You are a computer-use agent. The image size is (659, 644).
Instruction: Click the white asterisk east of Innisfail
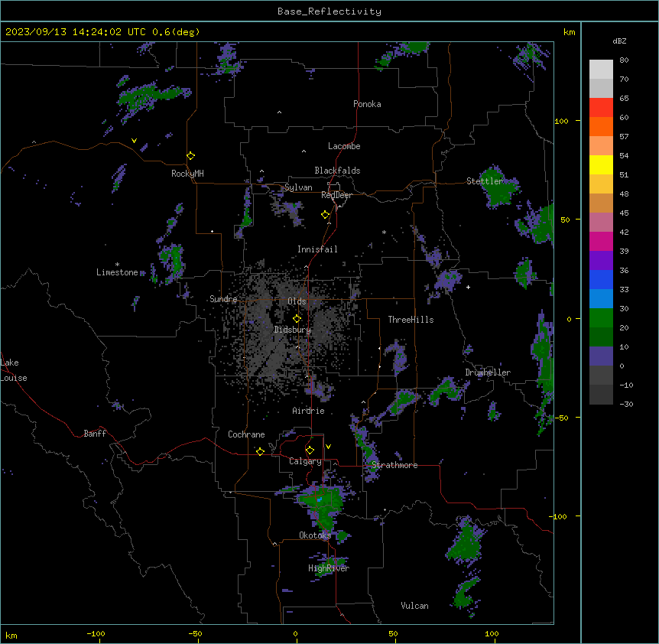(x=384, y=232)
